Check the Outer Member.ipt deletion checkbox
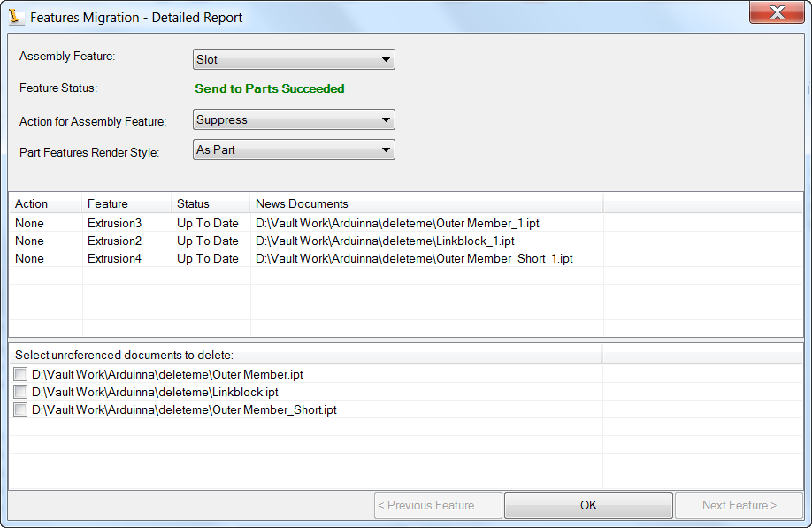Viewport: 812px width, 528px height. (x=20, y=374)
